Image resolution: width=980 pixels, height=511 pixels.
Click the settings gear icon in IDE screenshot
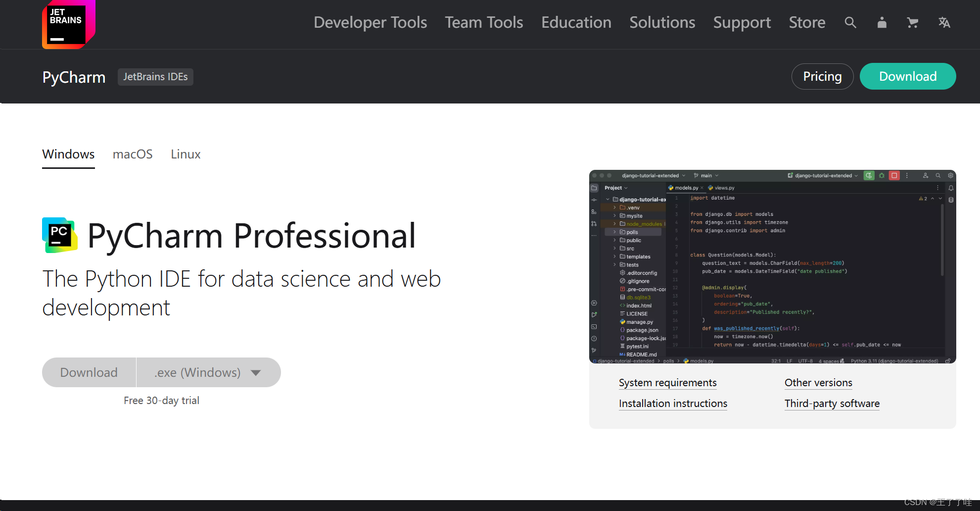coord(950,175)
